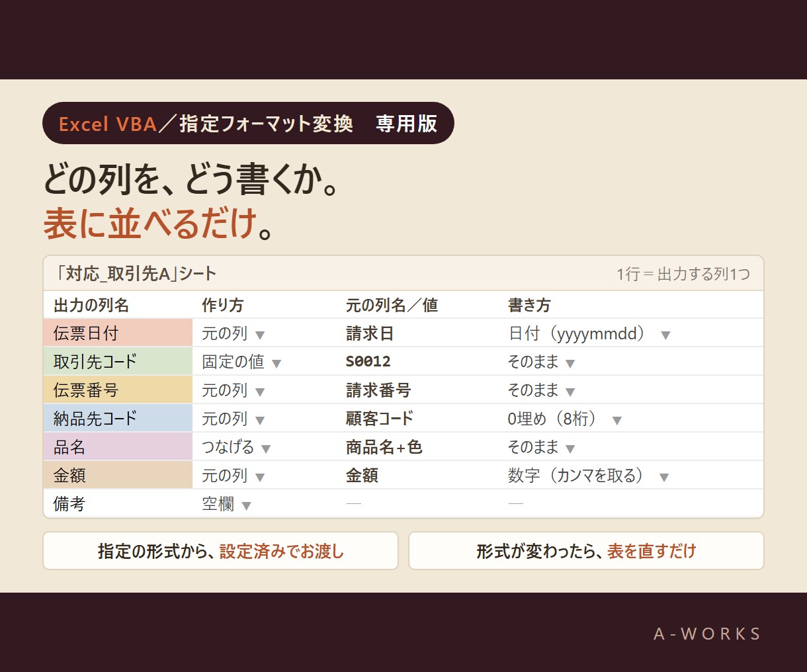Select the 伝票番号 yellow cell
Image resolution: width=807 pixels, height=672 pixels.
118,391
